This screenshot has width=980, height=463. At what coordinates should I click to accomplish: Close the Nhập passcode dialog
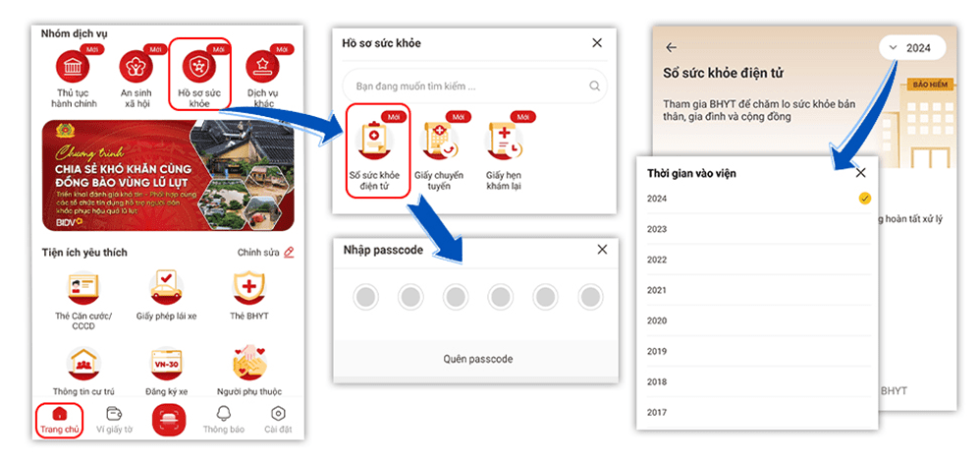[x=602, y=250]
